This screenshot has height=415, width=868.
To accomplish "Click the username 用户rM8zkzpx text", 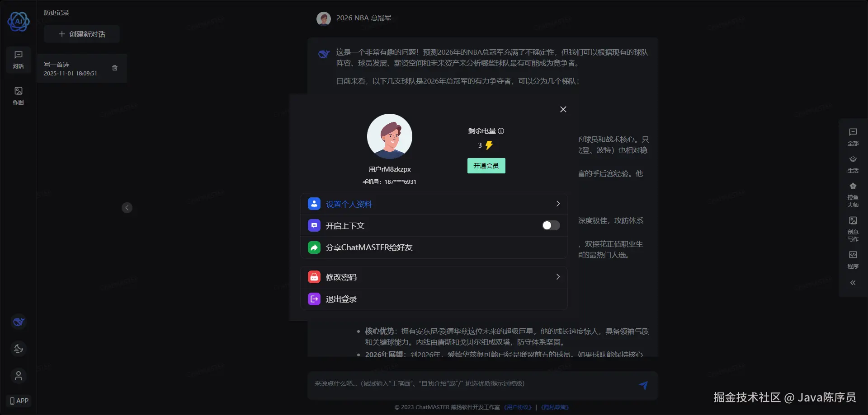I will [390, 169].
